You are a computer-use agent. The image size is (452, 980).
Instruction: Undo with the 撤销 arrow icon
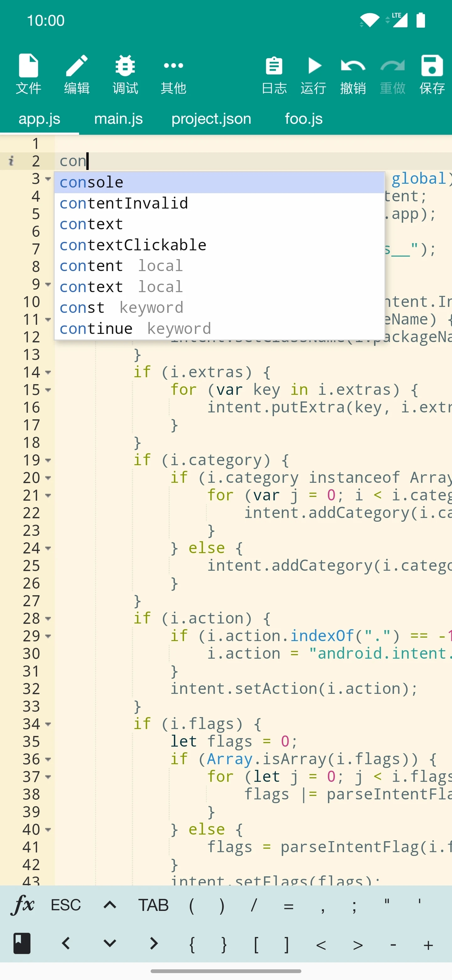353,74
